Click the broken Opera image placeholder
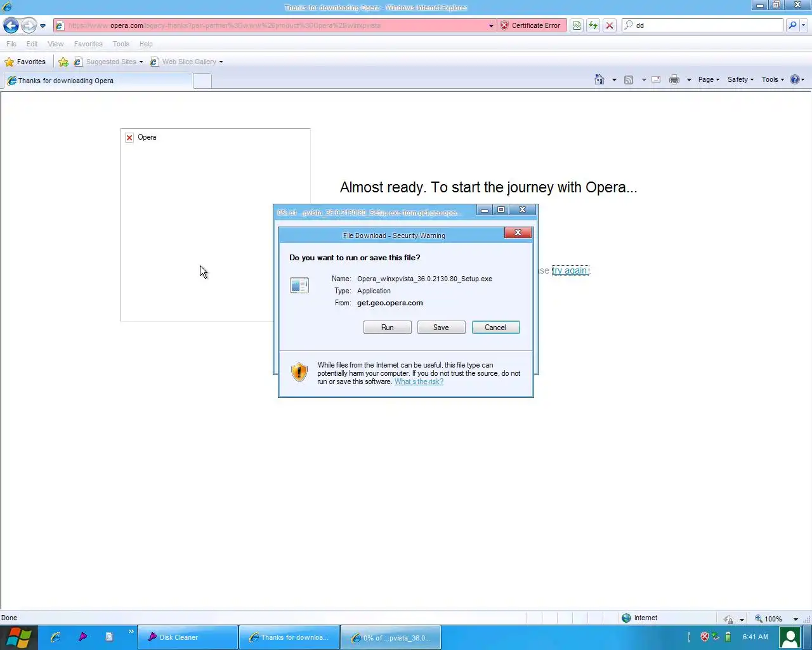The image size is (812, 650). (215, 225)
